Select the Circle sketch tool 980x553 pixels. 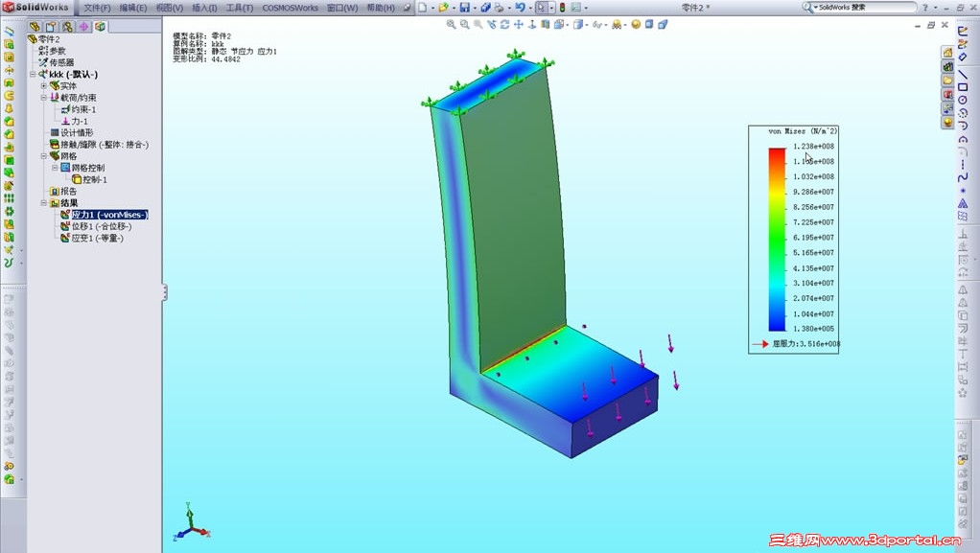(x=963, y=100)
